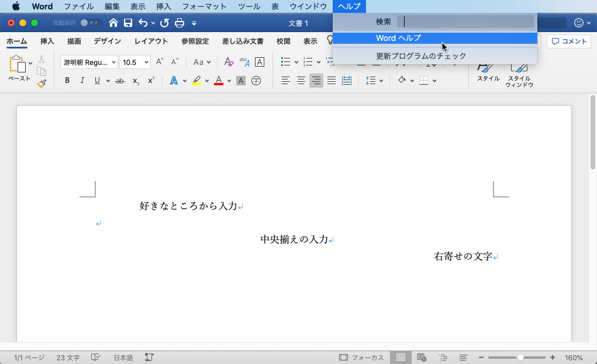Switch to Print Layout view

click(x=401, y=358)
